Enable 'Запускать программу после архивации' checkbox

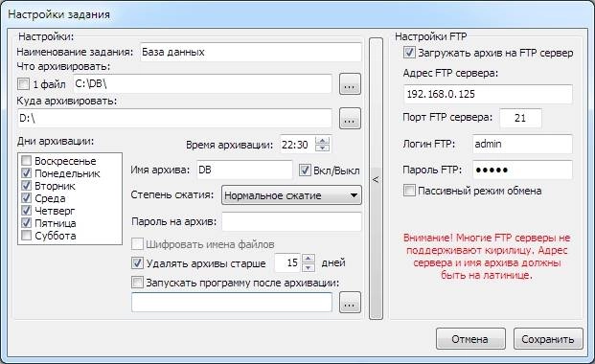tap(137, 282)
